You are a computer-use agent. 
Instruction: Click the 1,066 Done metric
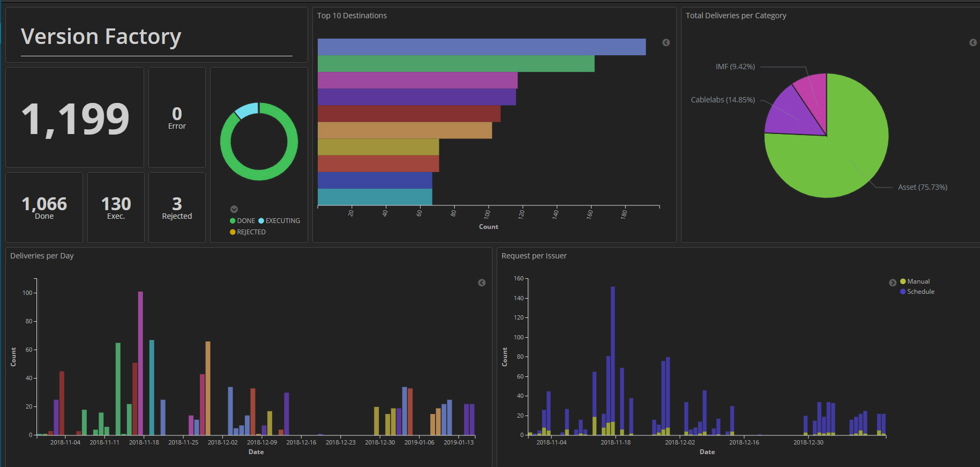coord(44,207)
